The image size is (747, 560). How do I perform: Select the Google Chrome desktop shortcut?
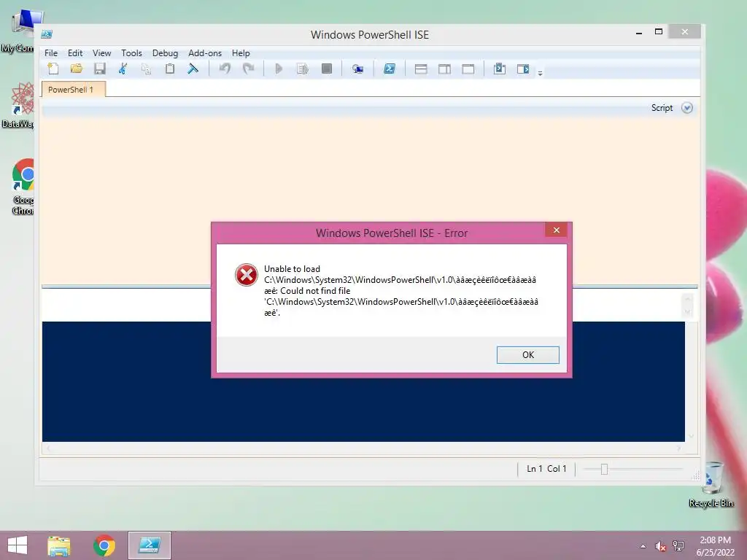(x=23, y=187)
